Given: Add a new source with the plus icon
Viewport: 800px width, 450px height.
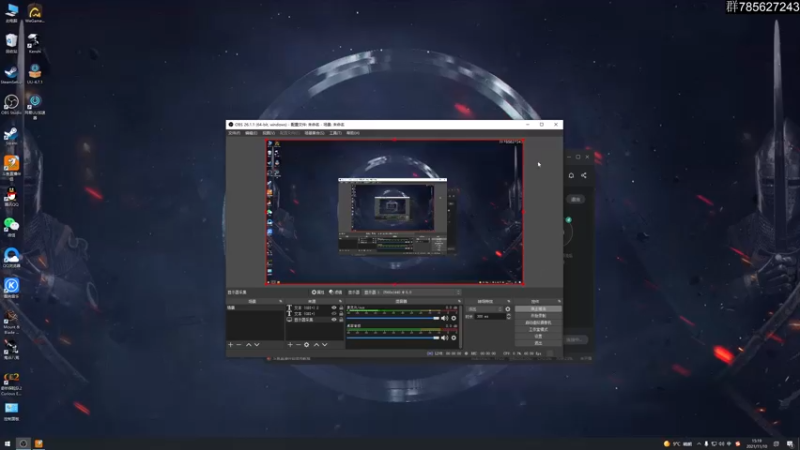Looking at the screenshot, I should (290, 345).
